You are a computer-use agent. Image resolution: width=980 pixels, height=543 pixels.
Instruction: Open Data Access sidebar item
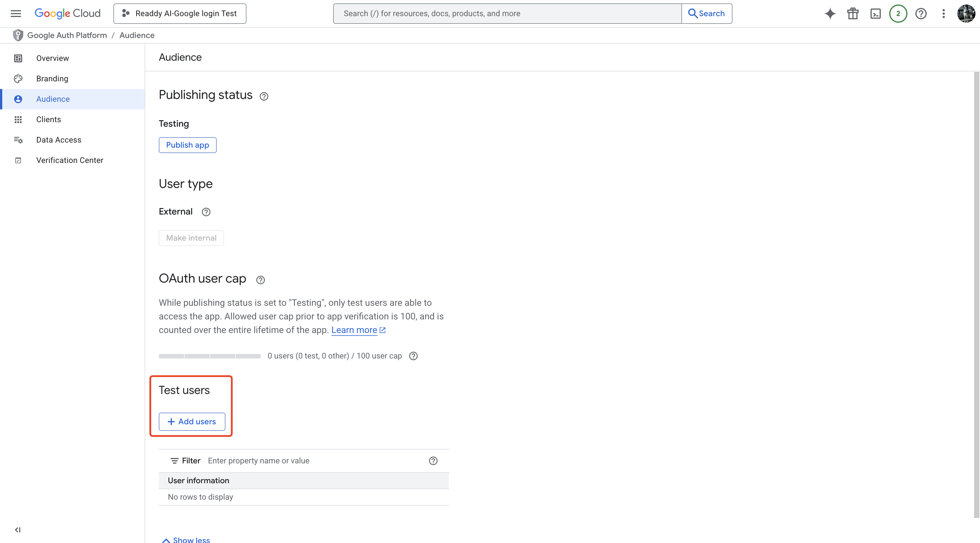pos(59,140)
